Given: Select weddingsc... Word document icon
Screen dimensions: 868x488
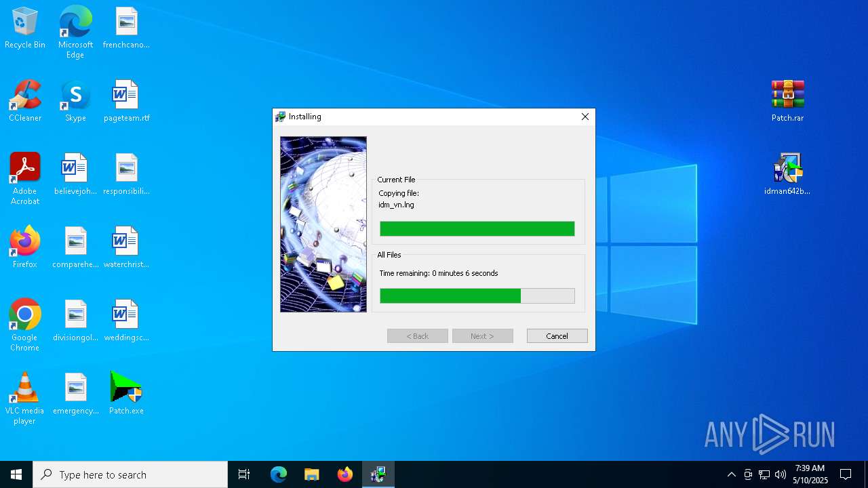Looking at the screenshot, I should pyautogui.click(x=126, y=321).
